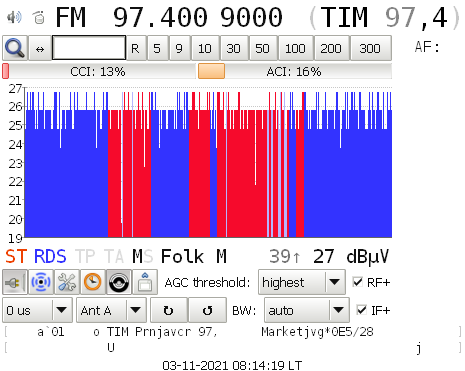Click the double-arrow pattern button
Screen dimensions: 465x371
pyautogui.click(x=40, y=49)
